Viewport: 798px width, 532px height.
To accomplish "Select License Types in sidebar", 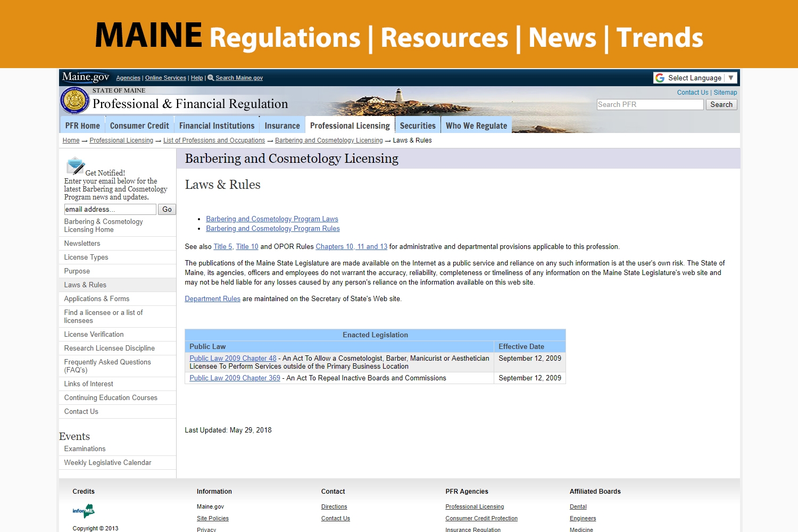I will pos(118,257).
